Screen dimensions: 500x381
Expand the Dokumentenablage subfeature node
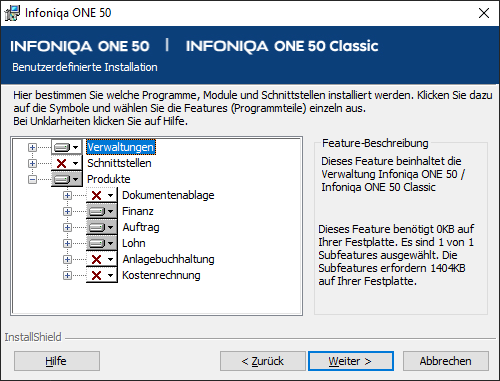[67, 195]
